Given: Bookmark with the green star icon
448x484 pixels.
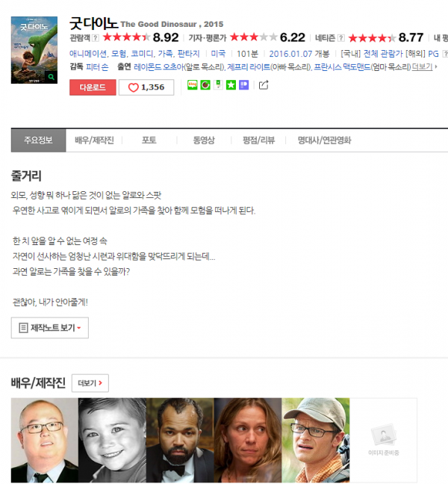Looking at the screenshot, I should click(x=231, y=85).
